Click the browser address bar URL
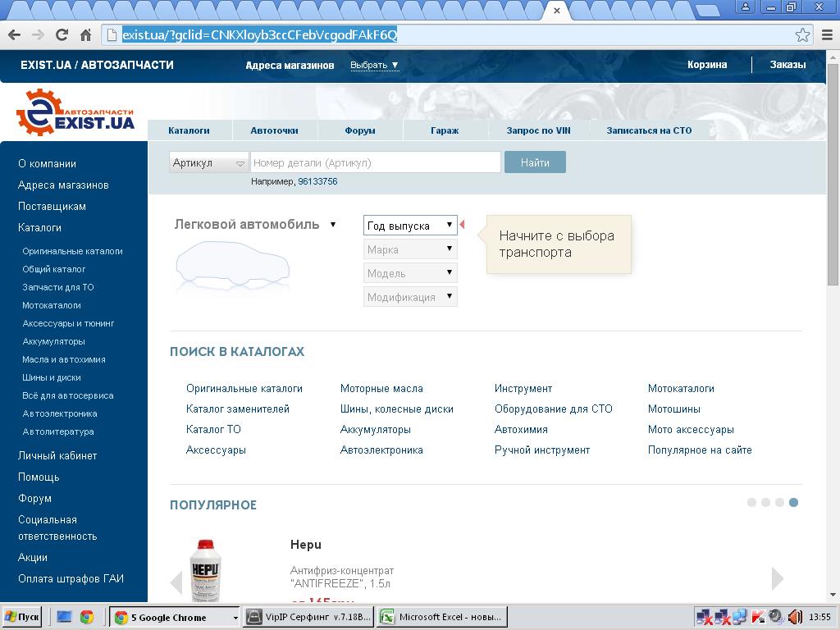The image size is (840, 630). pos(260,35)
